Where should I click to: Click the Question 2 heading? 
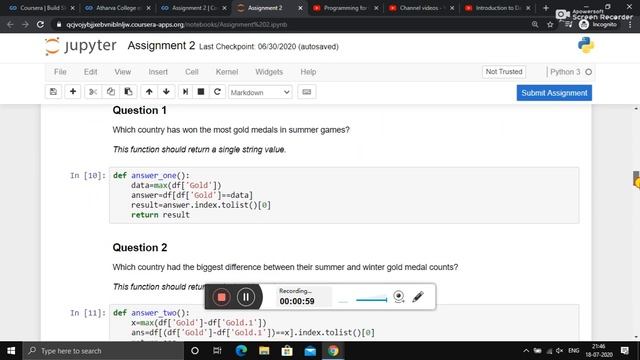(140, 247)
